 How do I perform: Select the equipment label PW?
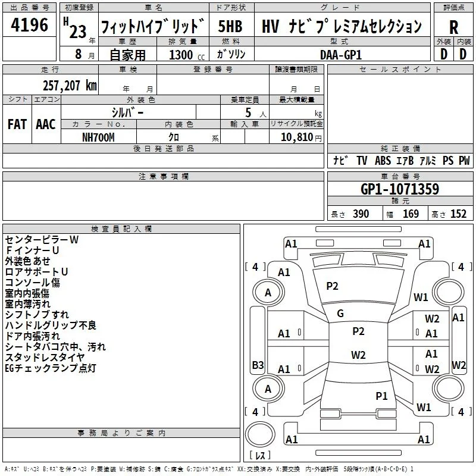pos(464,161)
